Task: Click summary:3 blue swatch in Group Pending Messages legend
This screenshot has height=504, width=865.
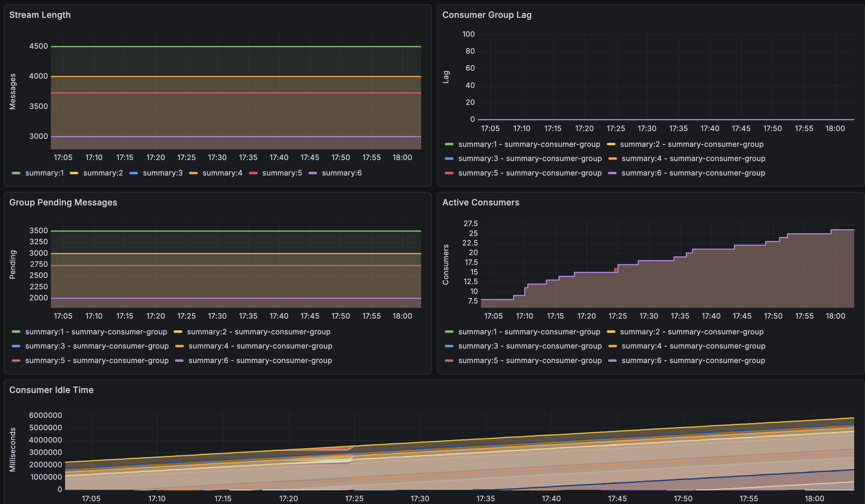Action: 16,346
